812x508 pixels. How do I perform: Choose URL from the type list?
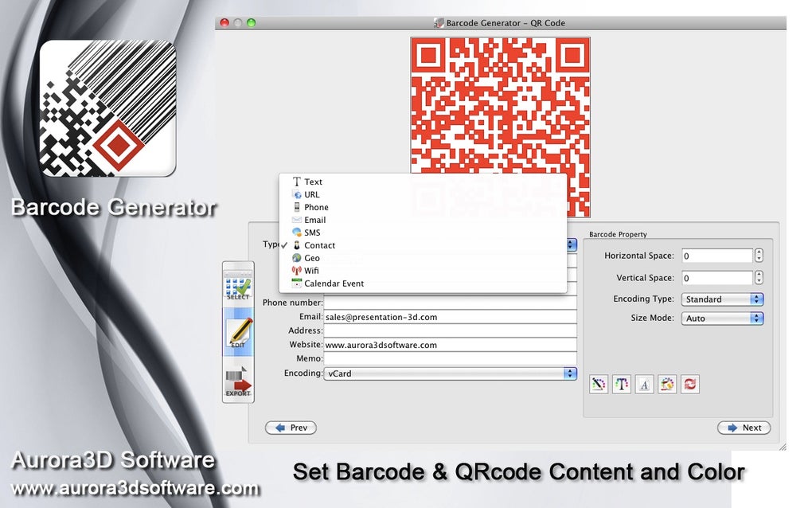[423, 195]
